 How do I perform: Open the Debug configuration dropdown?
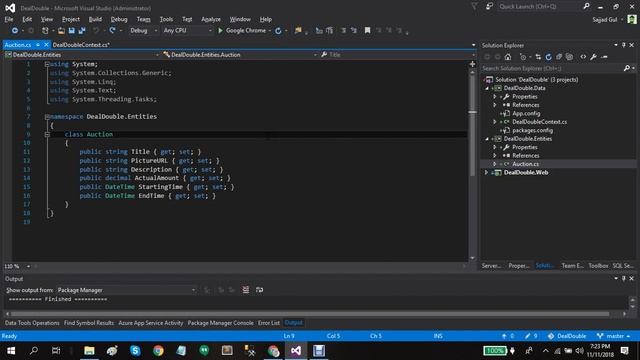(x=143, y=31)
